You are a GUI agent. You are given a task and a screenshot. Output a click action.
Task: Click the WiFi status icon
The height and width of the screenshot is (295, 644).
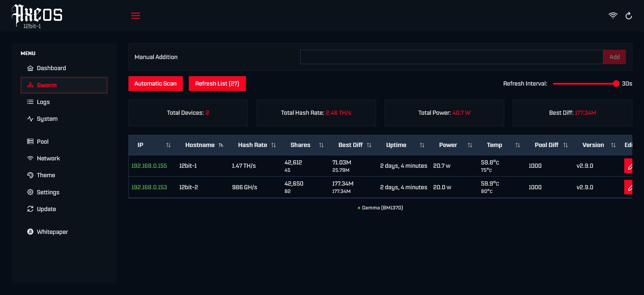point(613,15)
